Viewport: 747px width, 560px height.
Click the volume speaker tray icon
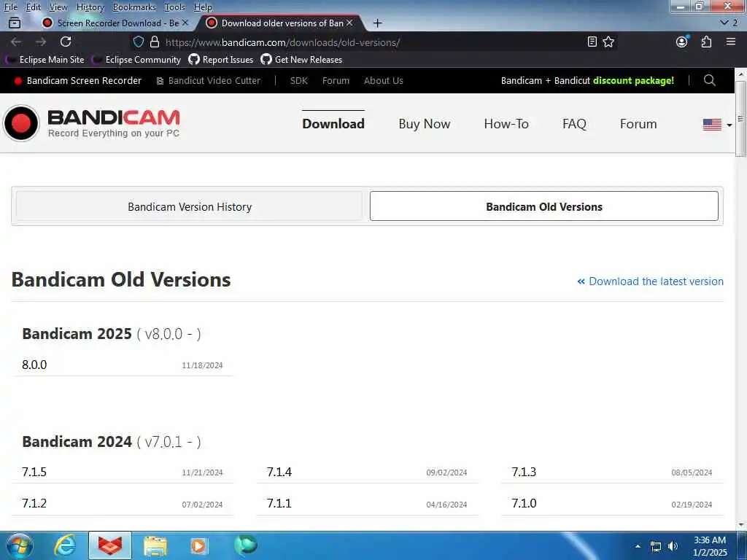(673, 546)
